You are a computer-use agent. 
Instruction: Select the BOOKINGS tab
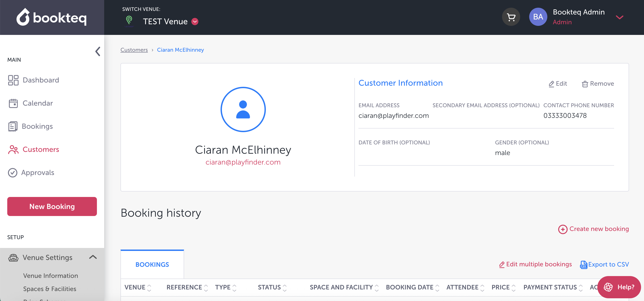152,265
